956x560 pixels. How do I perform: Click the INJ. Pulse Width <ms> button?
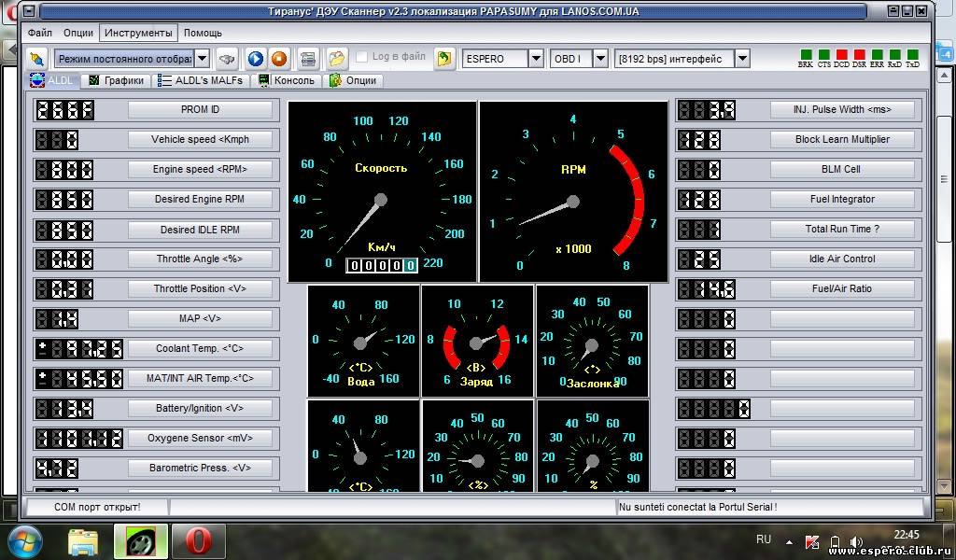coord(843,110)
